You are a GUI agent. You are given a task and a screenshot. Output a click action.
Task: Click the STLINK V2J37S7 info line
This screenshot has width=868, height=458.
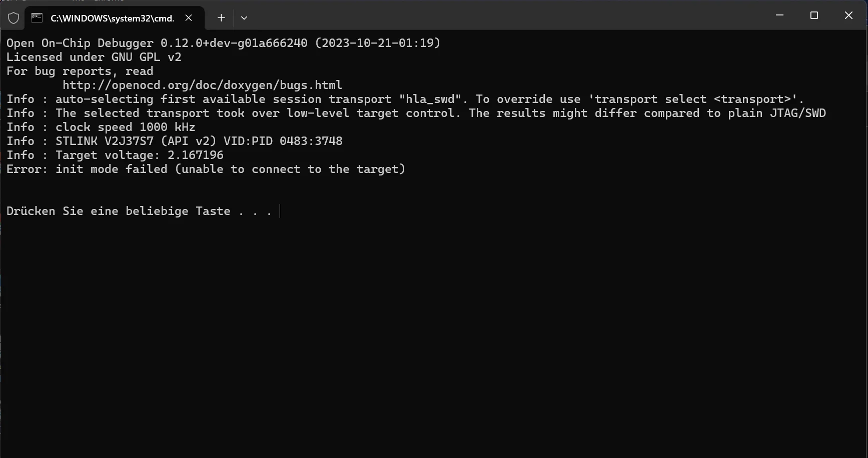point(174,141)
